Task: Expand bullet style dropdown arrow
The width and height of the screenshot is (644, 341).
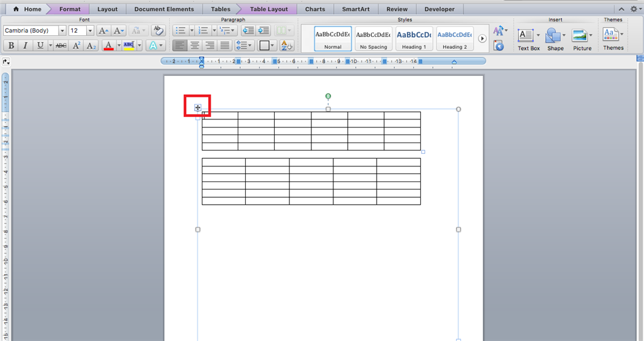Action: [191, 31]
